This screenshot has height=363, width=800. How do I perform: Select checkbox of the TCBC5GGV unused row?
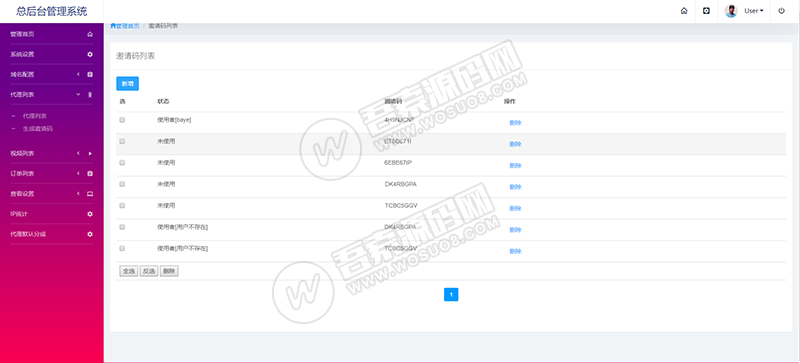(x=122, y=206)
